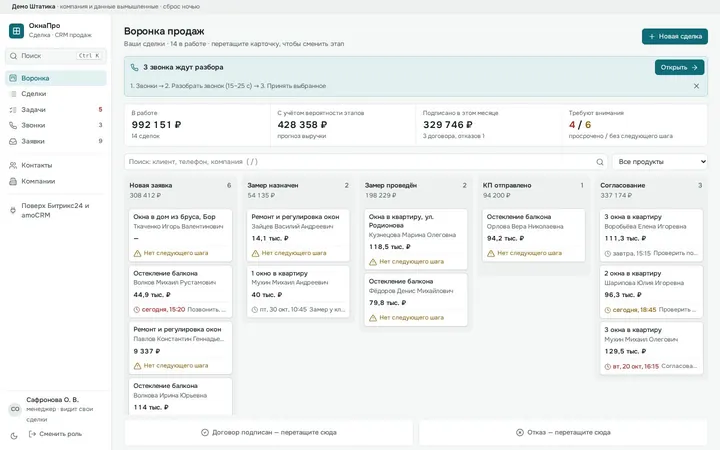720x450 pixels.
Task: Click the Заявки inbox icon
Action: pos(13,141)
